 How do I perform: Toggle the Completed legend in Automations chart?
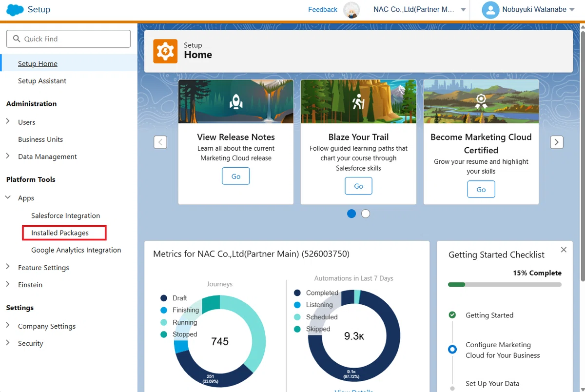pos(316,293)
